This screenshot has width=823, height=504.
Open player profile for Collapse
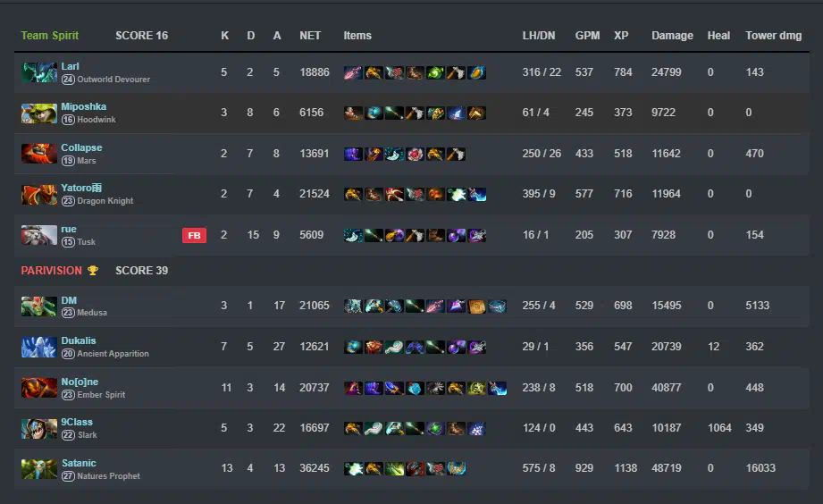pos(81,147)
